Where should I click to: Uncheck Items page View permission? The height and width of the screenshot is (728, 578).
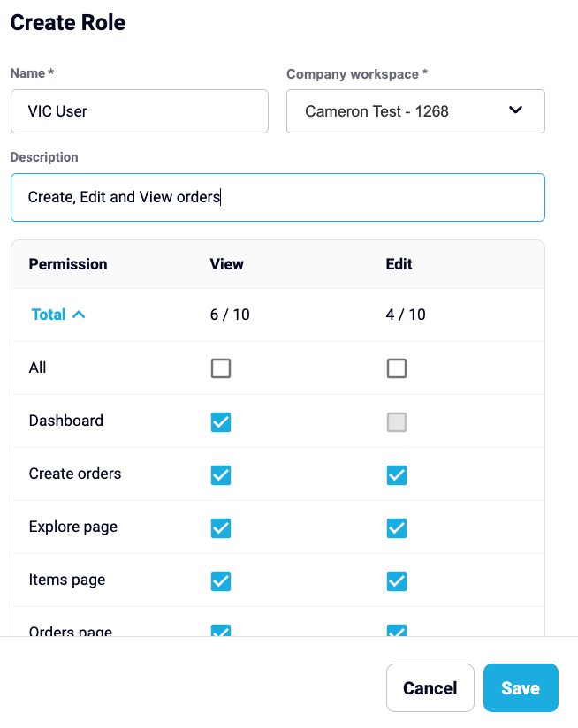pos(221,580)
